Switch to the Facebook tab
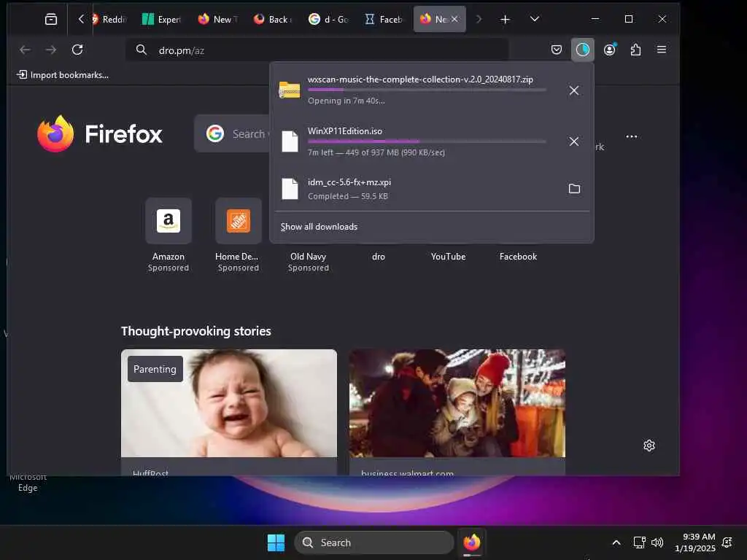Screen dimensions: 747x560 coord(384,19)
